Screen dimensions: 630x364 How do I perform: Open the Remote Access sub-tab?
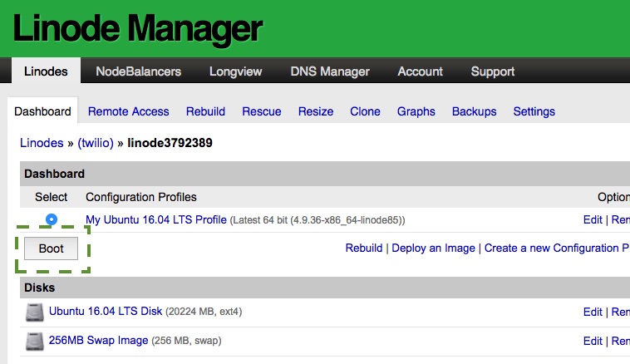129,111
